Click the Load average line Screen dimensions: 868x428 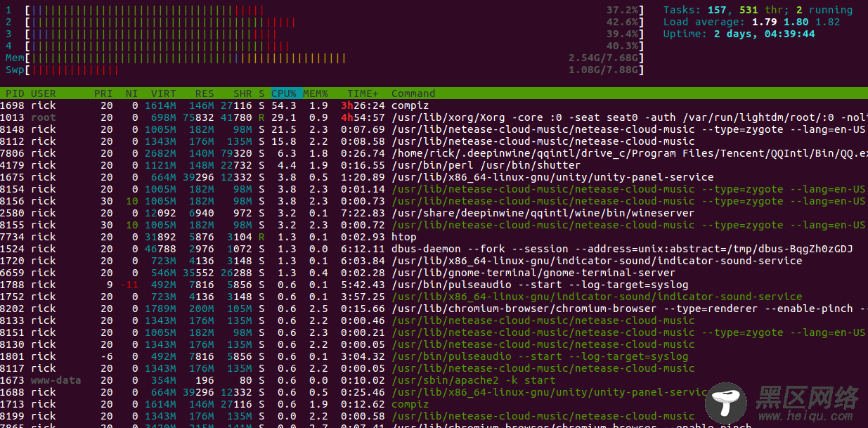pyautogui.click(x=751, y=22)
